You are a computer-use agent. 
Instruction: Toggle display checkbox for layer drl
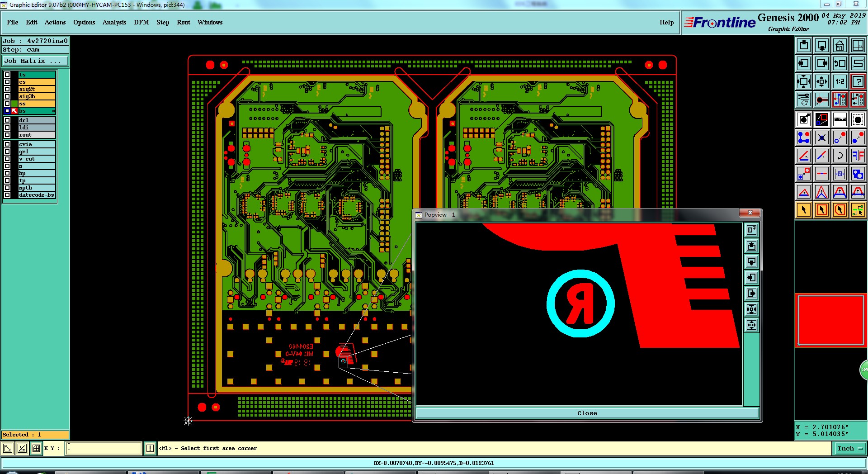7,120
